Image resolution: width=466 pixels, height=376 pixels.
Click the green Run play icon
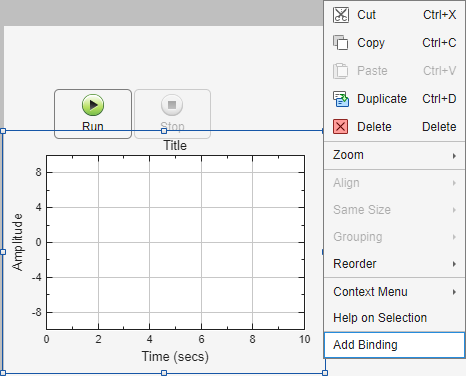tap(93, 105)
